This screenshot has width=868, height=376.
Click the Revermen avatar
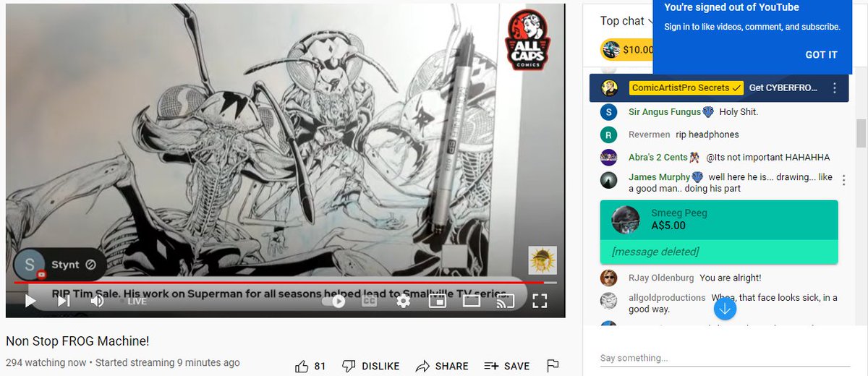609,134
